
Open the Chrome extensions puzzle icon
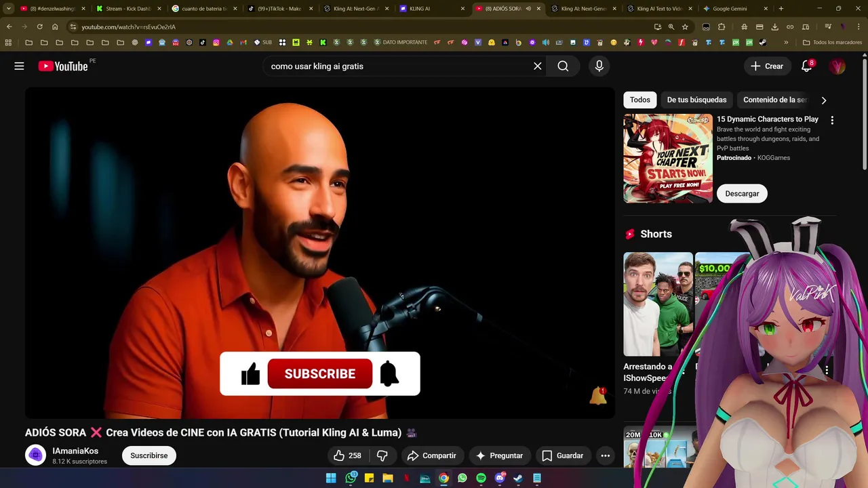722,26
